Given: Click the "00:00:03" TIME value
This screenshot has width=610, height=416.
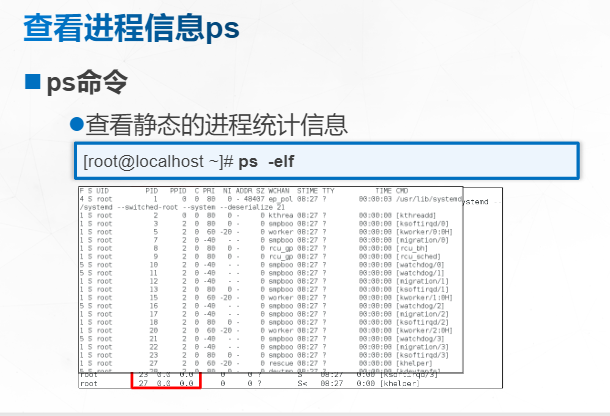Looking at the screenshot, I should pyautogui.click(x=375, y=199).
